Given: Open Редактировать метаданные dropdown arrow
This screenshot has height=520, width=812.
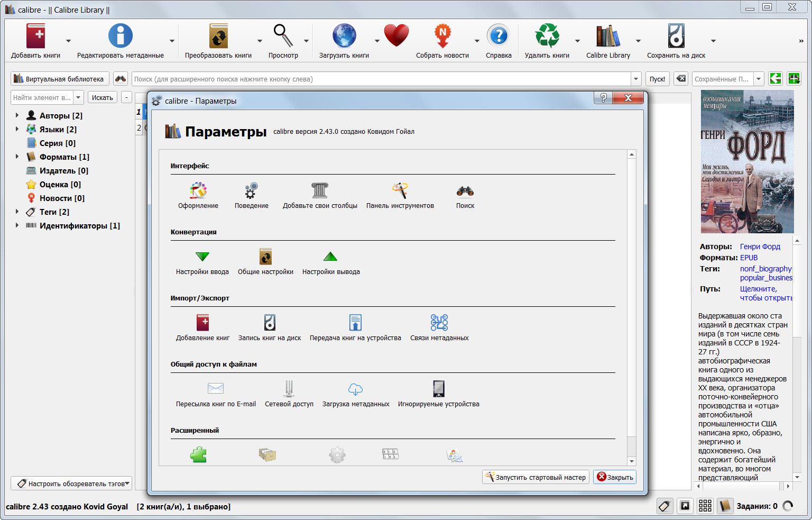Looking at the screenshot, I should (172, 41).
